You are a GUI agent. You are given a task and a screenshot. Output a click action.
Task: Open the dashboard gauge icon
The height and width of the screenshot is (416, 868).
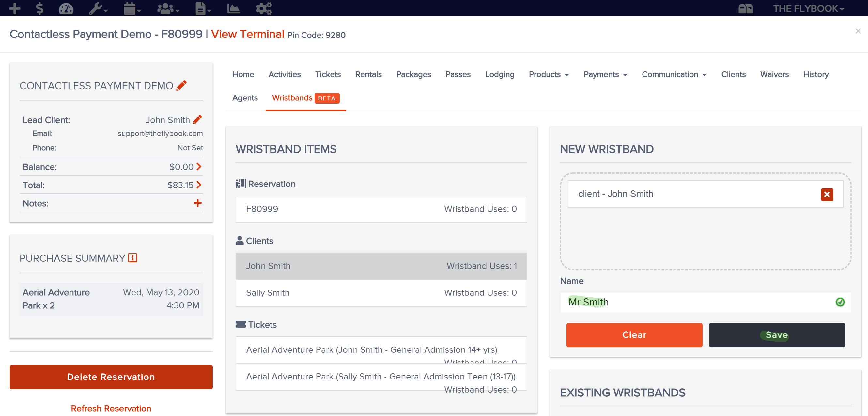pos(66,8)
